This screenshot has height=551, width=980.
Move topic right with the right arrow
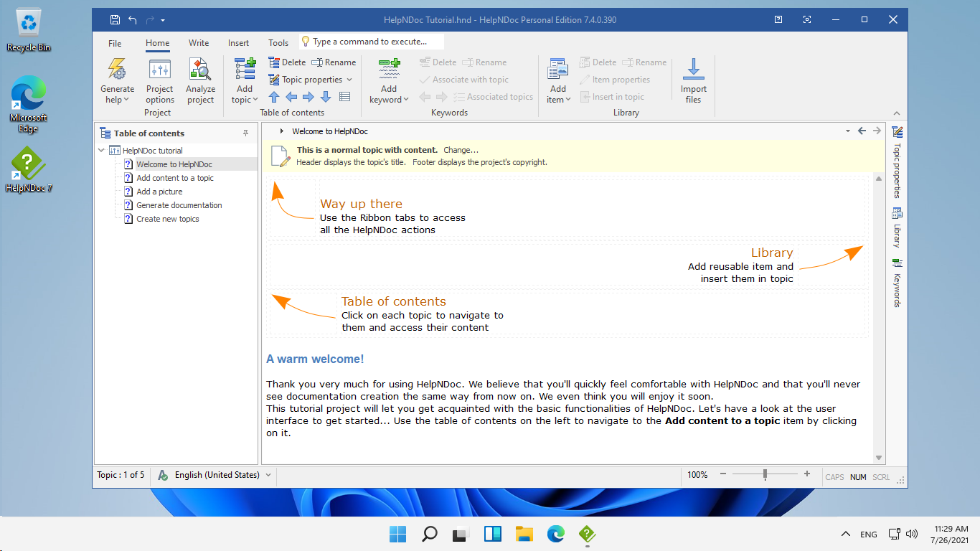pyautogui.click(x=308, y=97)
